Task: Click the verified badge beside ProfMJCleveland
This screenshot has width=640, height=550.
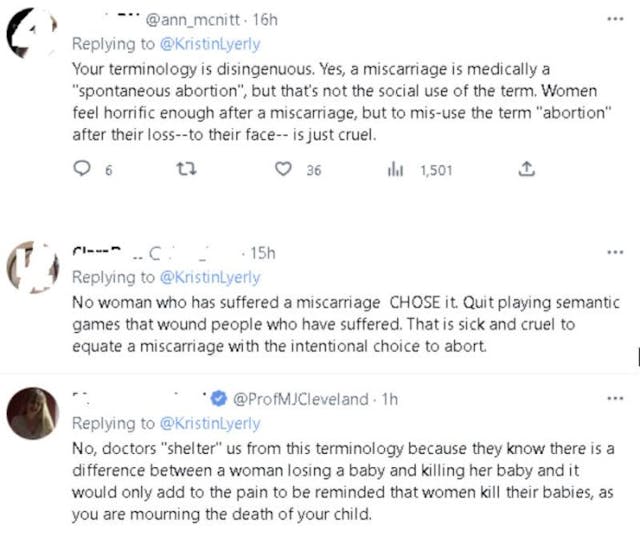Action: [220, 399]
